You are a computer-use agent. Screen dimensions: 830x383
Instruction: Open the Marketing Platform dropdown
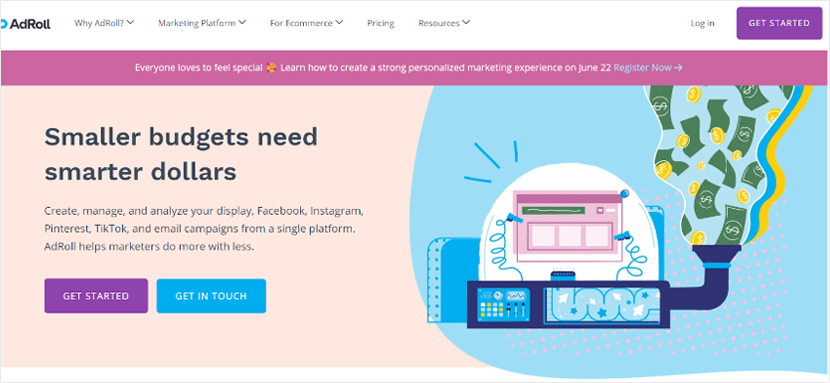point(202,23)
